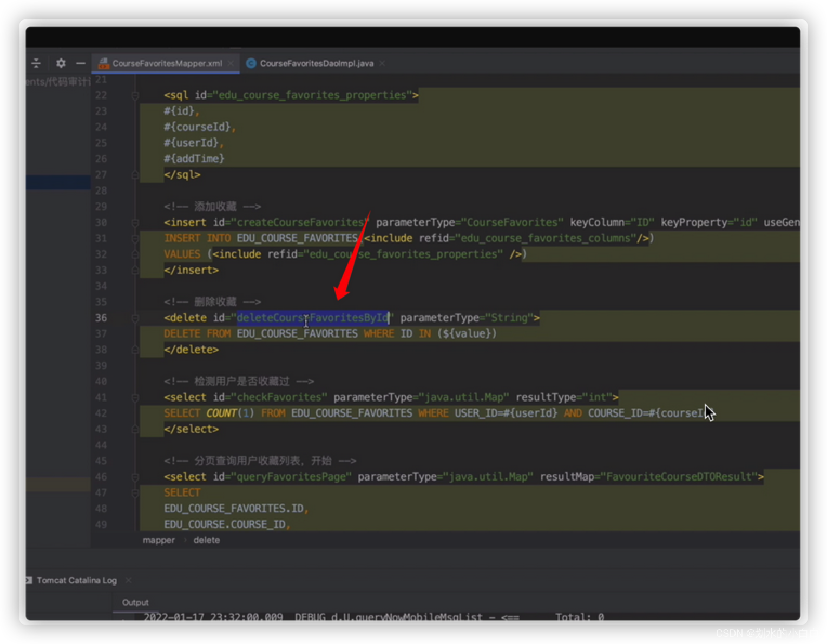Collapse the delete block at line 36
Screen dimensions: 827x644
pyautogui.click(x=135, y=318)
